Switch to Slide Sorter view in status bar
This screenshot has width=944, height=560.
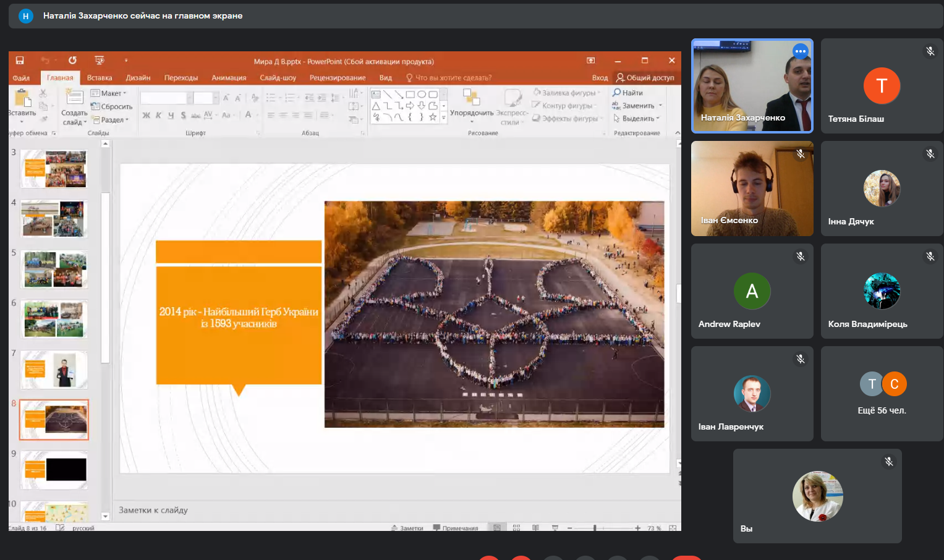[x=516, y=528]
